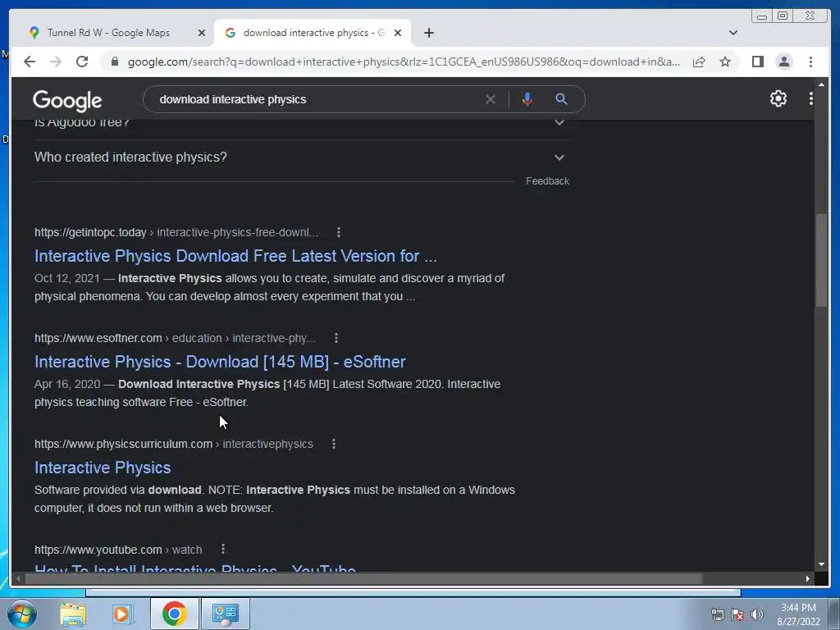Image resolution: width=840 pixels, height=630 pixels.
Task: Click the Chrome address bar URL
Action: [404, 62]
